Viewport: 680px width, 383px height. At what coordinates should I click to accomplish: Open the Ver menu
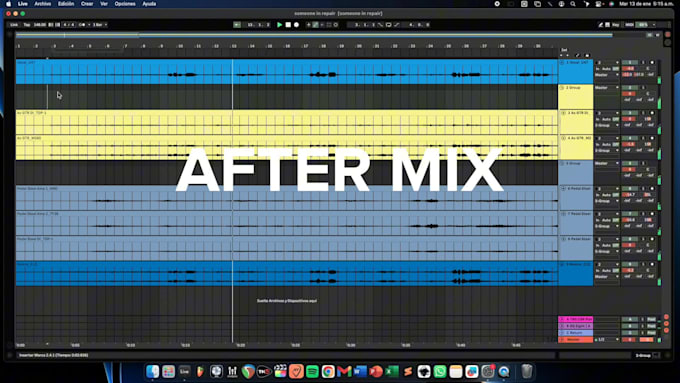pyautogui.click(x=104, y=3)
